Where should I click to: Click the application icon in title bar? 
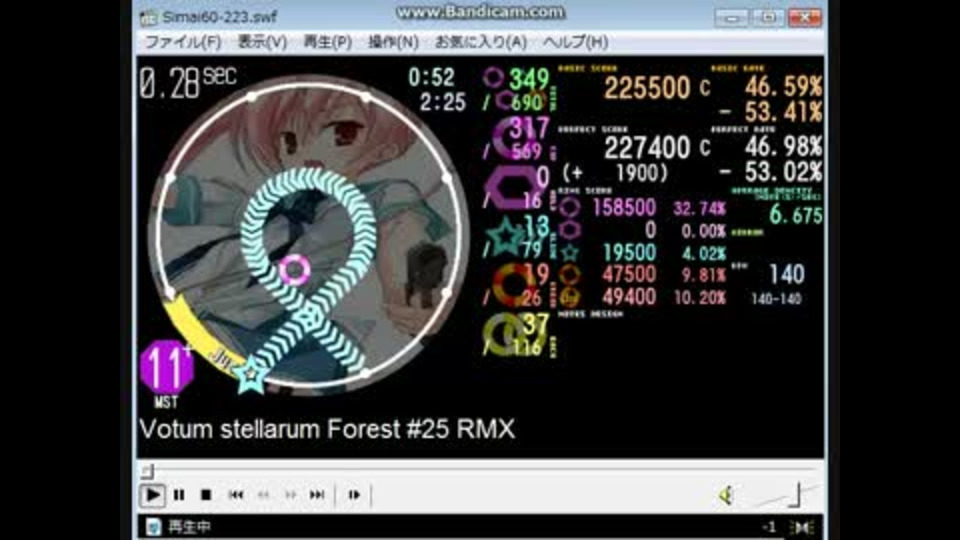coord(148,17)
